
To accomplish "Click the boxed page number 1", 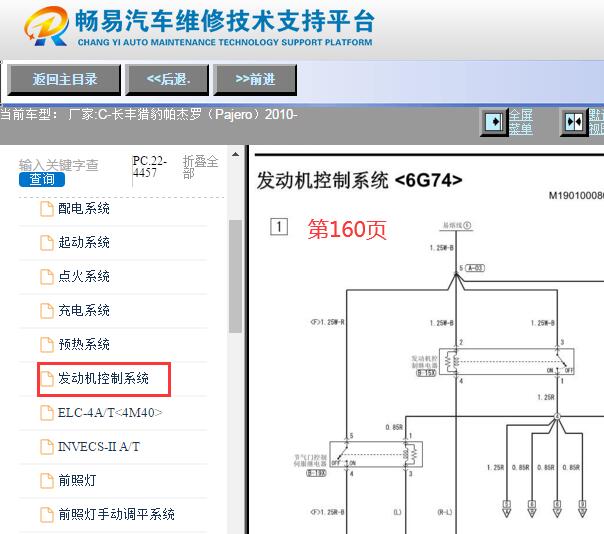I will 279,227.
